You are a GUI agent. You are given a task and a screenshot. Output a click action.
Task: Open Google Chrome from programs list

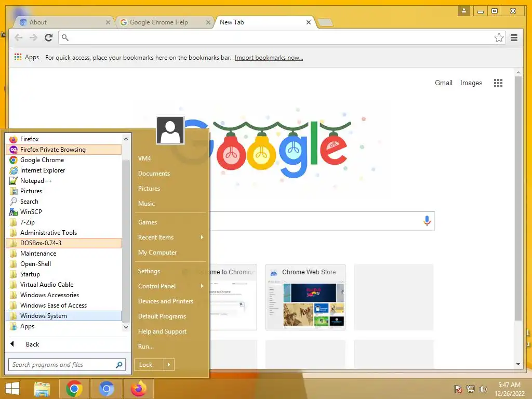click(x=63, y=160)
